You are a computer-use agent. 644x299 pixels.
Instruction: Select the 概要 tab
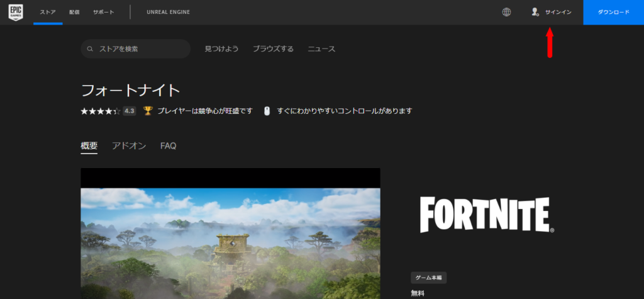(x=89, y=145)
